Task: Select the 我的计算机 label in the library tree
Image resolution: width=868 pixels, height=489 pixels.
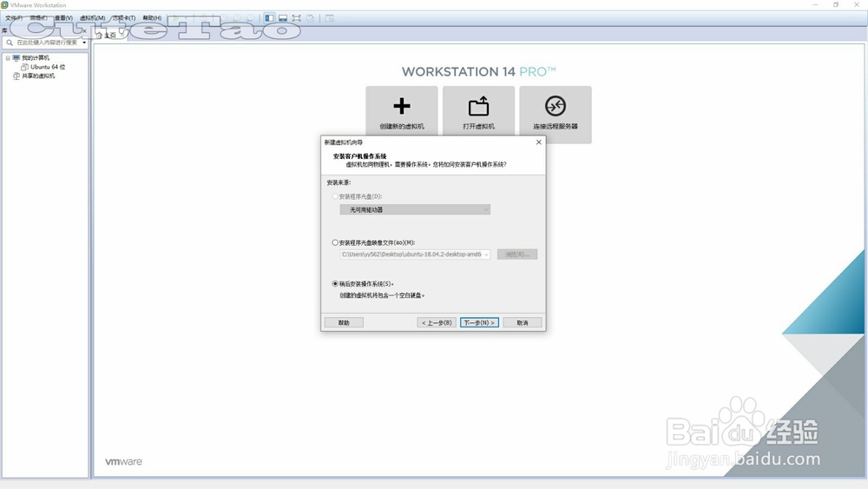Action: coord(36,57)
